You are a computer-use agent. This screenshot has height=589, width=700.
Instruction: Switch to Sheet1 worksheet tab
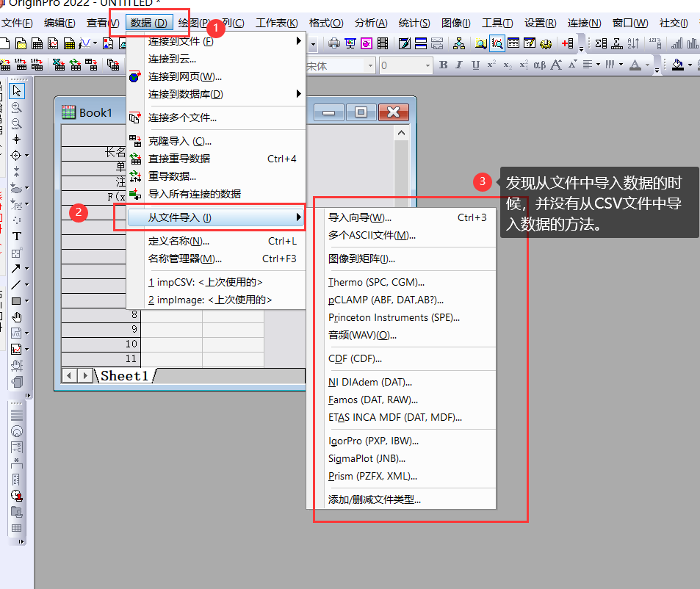pos(125,376)
